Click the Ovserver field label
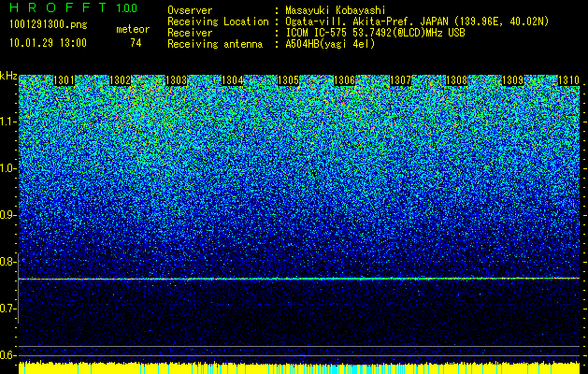 [x=190, y=10]
